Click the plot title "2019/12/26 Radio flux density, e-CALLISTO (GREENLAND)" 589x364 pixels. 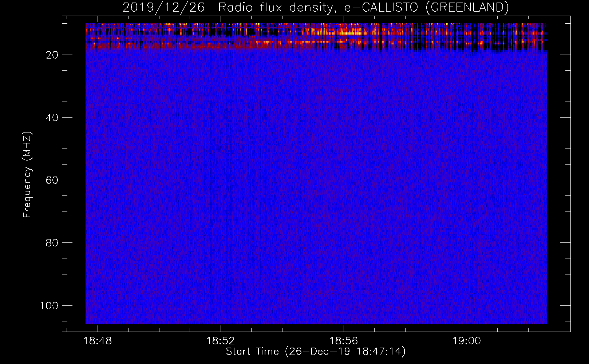(x=315, y=7)
